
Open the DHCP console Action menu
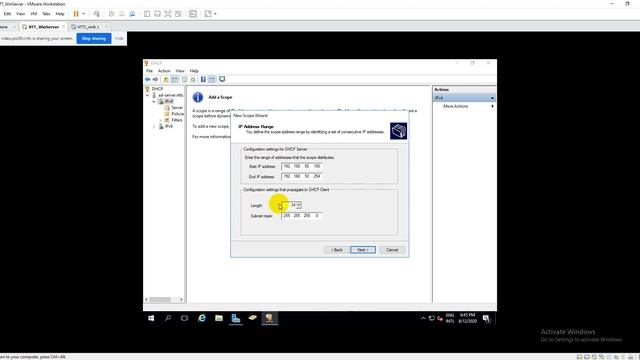coord(164,71)
